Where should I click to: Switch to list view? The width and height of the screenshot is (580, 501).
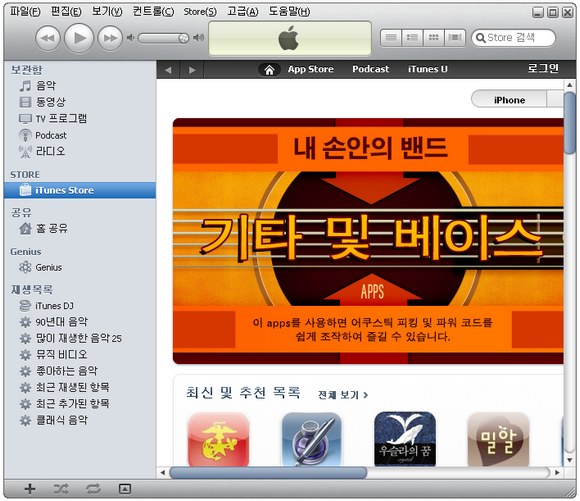click(391, 38)
